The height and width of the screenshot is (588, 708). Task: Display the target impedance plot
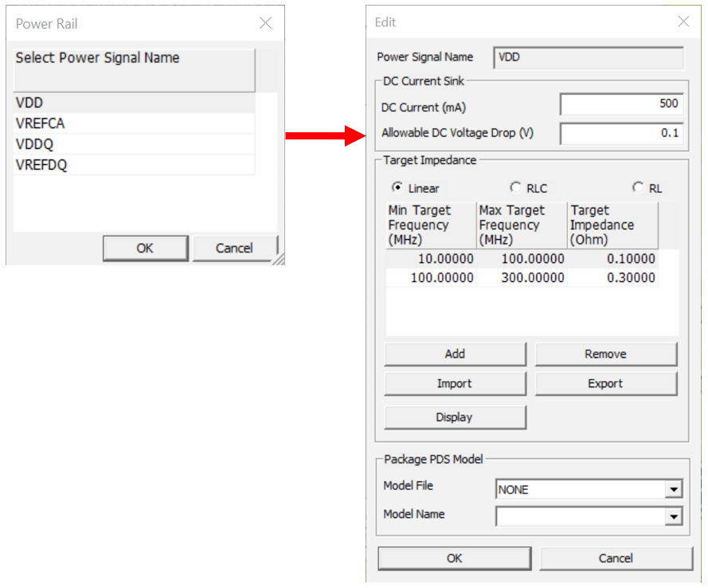click(x=455, y=417)
